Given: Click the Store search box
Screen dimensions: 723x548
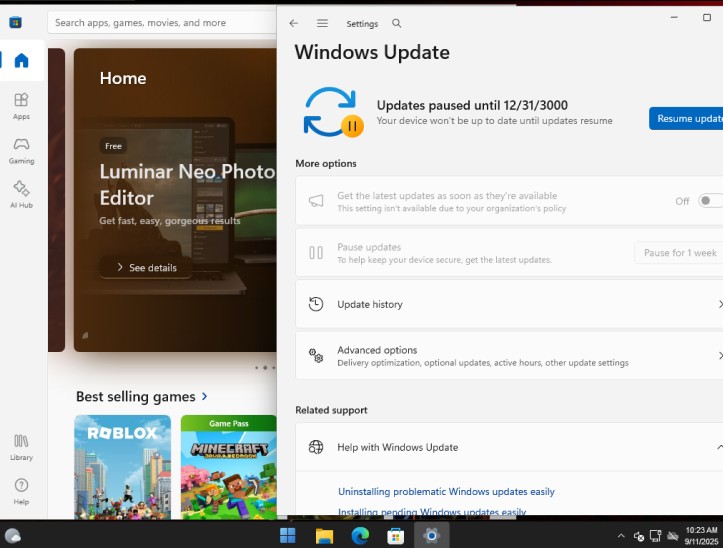Looking at the screenshot, I should tap(162, 23).
